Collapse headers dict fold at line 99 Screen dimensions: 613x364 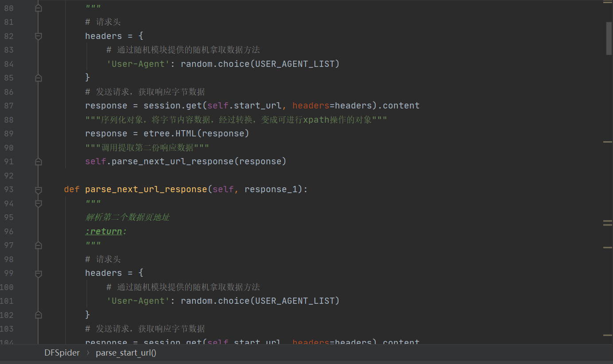[39, 273]
